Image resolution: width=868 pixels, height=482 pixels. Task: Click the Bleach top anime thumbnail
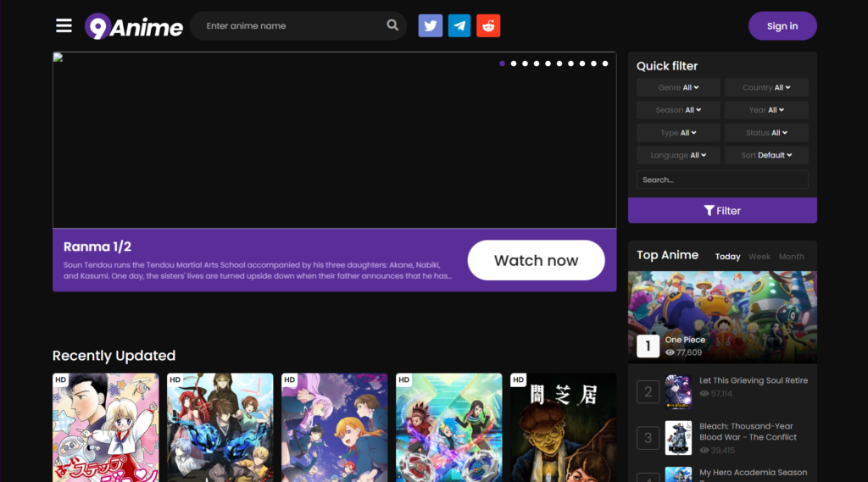click(x=678, y=438)
